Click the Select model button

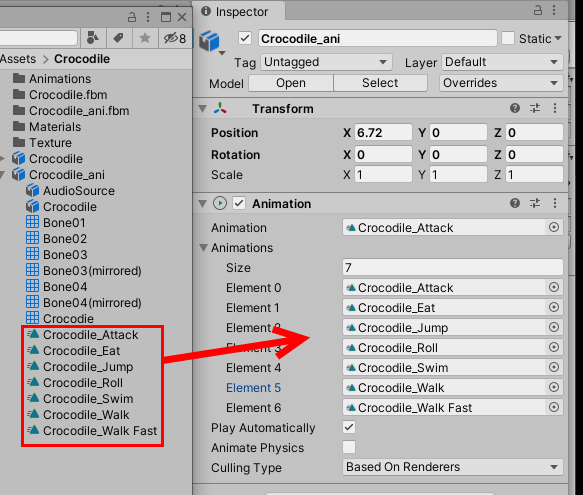click(x=380, y=83)
